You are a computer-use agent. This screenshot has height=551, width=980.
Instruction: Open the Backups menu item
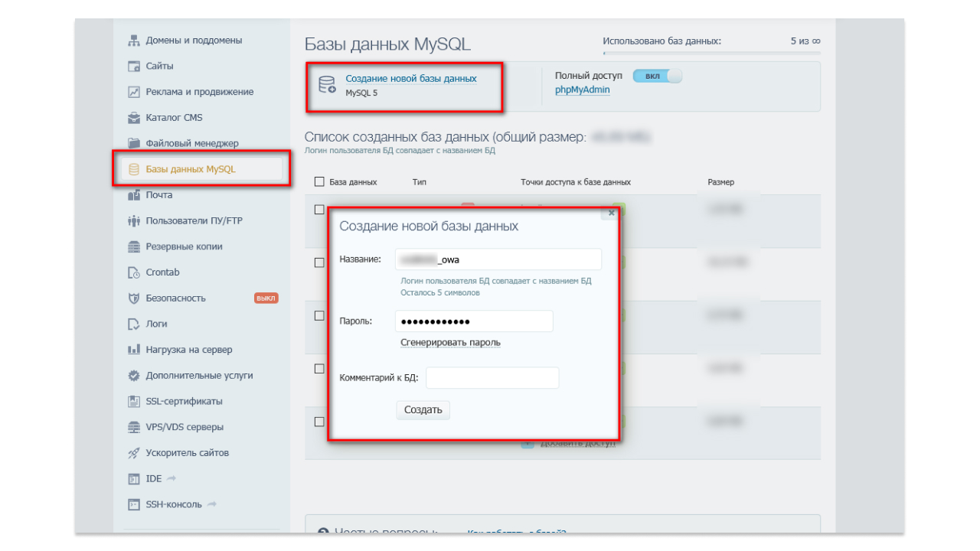click(184, 246)
